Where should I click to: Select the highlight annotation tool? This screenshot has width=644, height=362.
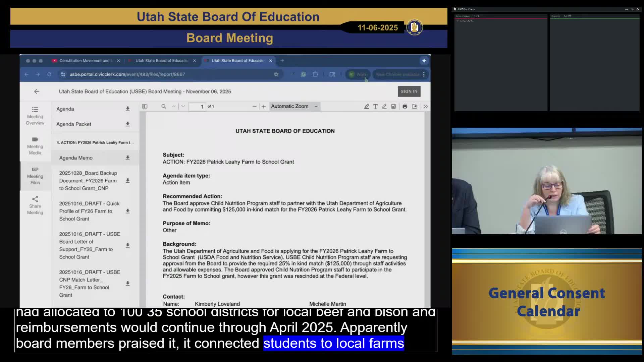[x=367, y=106]
